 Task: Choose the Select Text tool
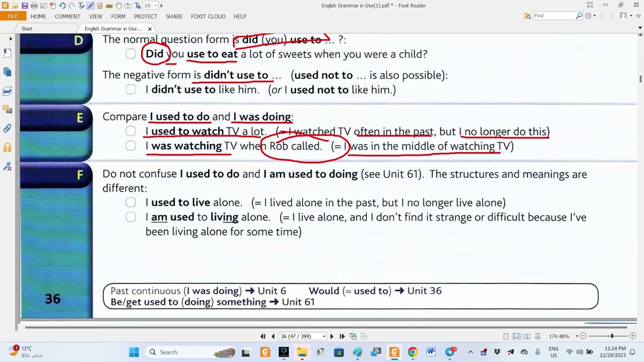pyautogui.click(x=137, y=6)
